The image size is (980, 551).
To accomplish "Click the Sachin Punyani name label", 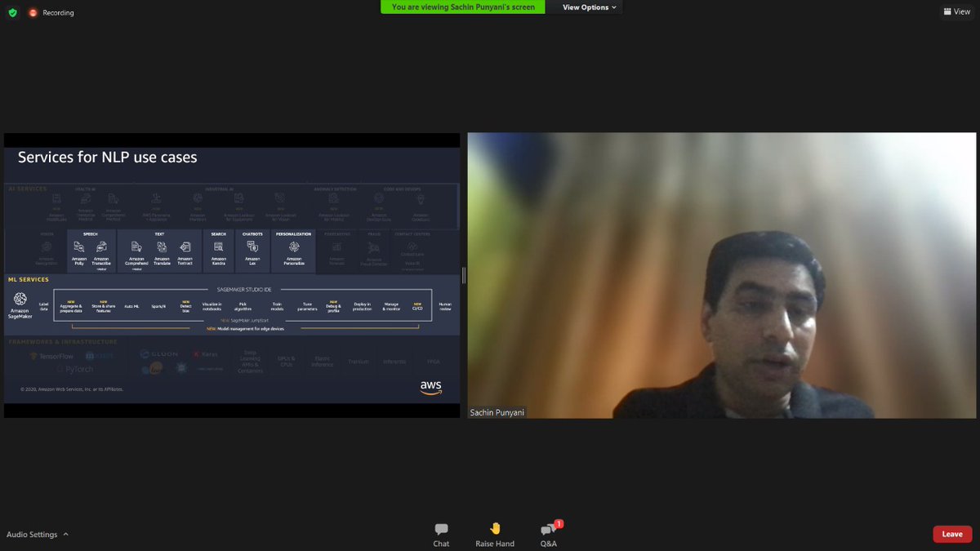I will pyautogui.click(x=497, y=412).
